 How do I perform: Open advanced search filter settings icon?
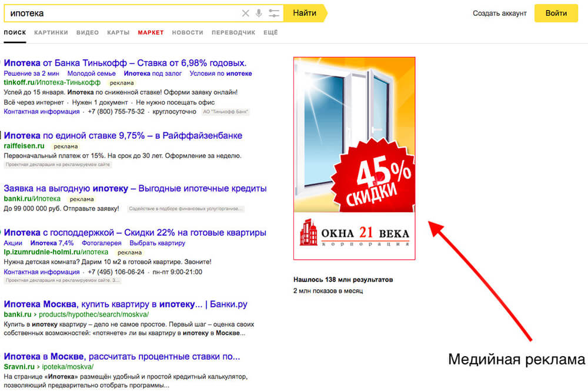(x=274, y=14)
